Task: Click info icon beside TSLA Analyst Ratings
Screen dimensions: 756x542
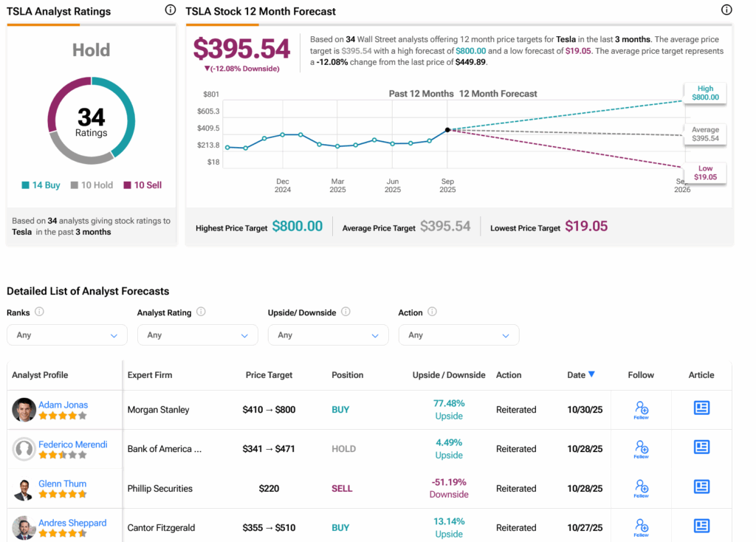Action: pyautogui.click(x=171, y=10)
